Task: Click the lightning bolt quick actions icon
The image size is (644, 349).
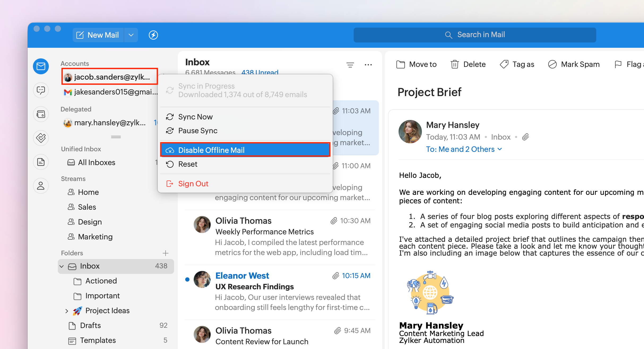Action: click(x=153, y=35)
